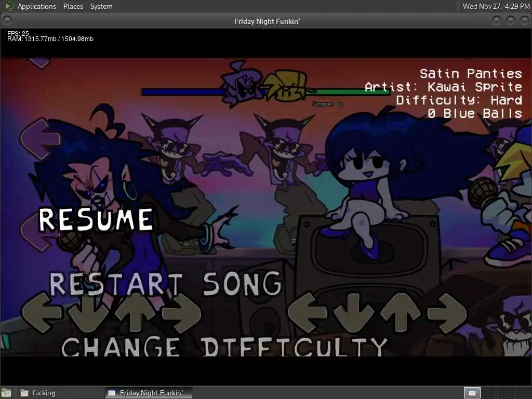Click the Friday Night Funkin' window title
Viewport: 532px width, 399px height.
[x=267, y=21]
